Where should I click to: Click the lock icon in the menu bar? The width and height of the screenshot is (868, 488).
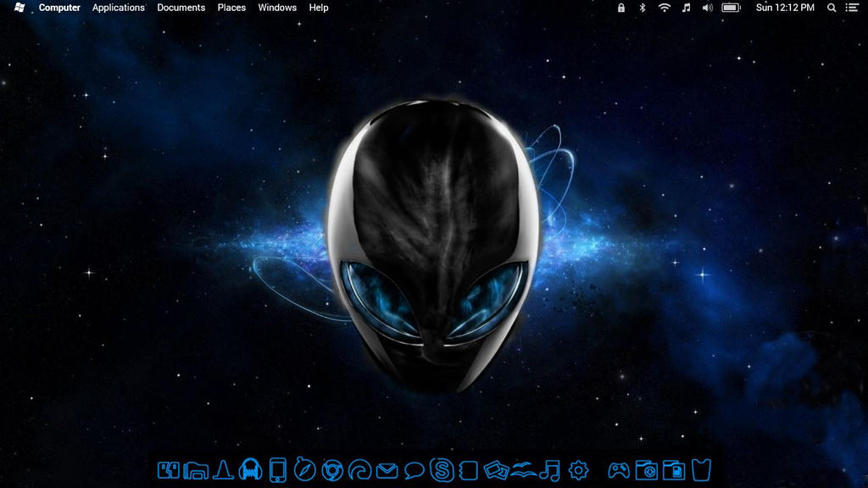621,8
